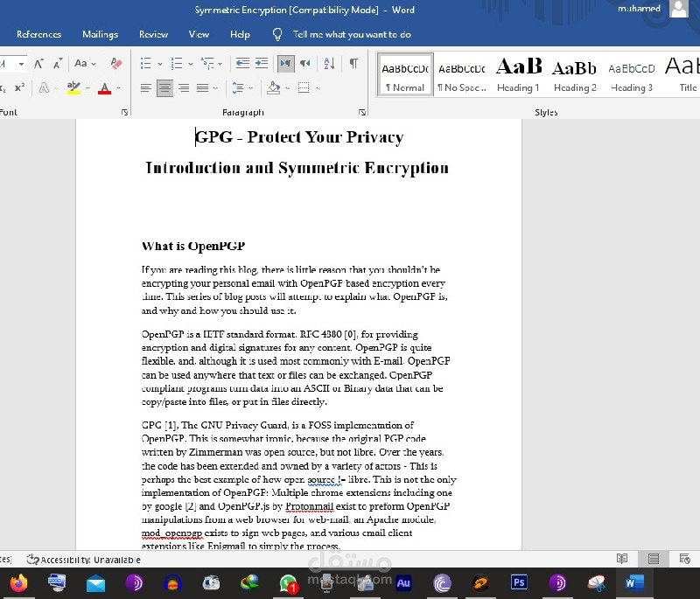The height and width of the screenshot is (599, 700).
Task: Apply Normal style
Action: coord(405,74)
